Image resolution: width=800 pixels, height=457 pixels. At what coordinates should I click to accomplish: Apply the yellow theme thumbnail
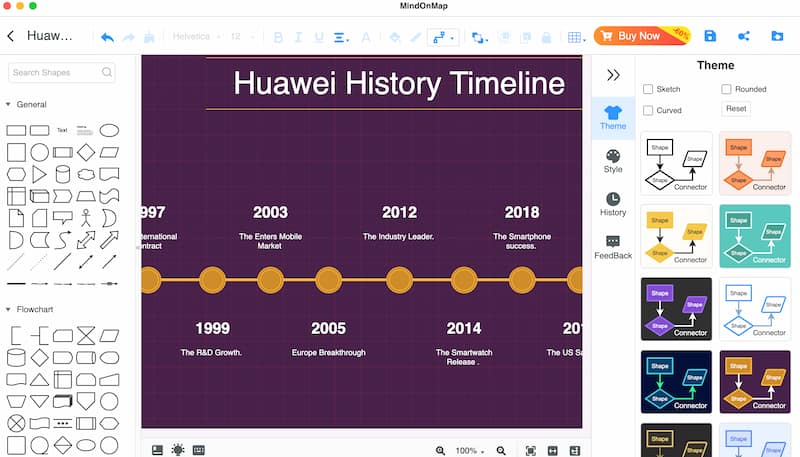677,236
